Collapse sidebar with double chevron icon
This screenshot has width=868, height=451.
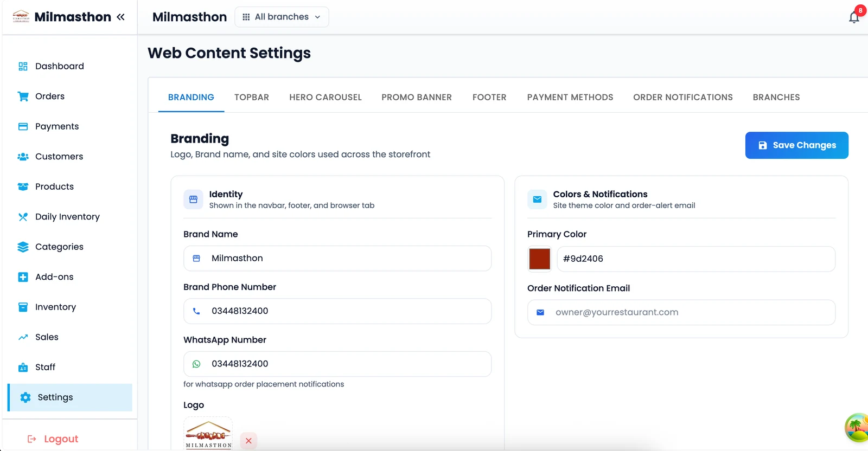pos(120,17)
